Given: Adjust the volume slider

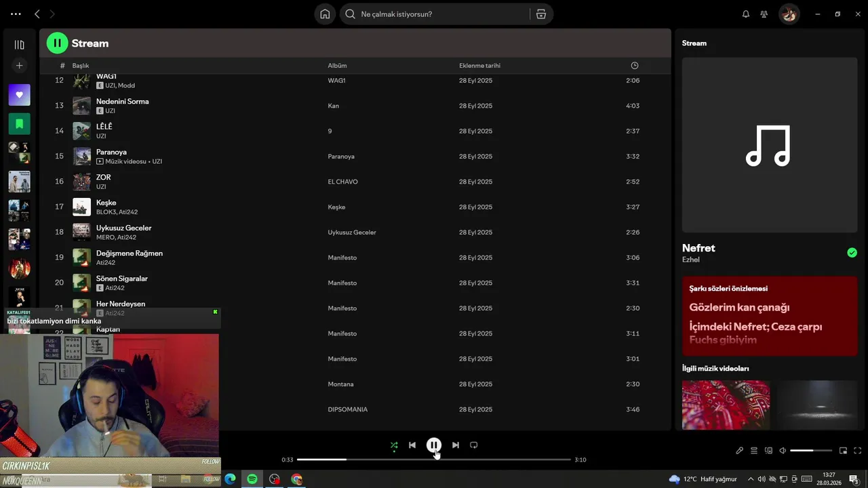Looking at the screenshot, I should pos(811,451).
